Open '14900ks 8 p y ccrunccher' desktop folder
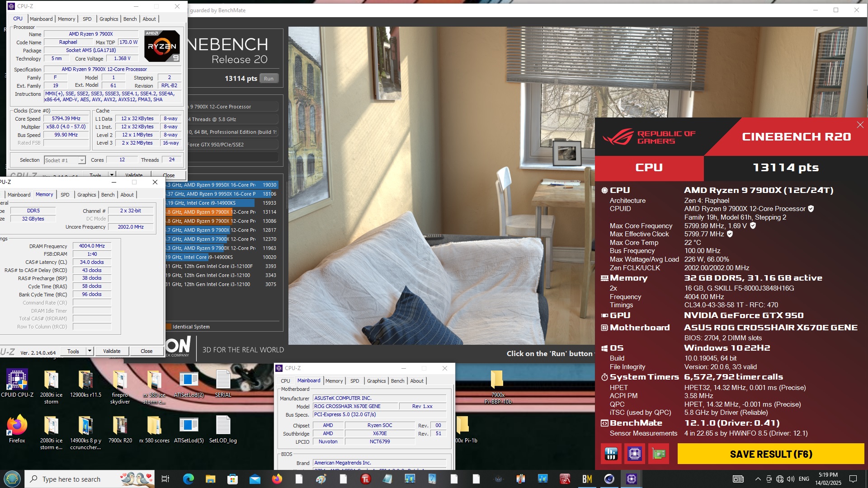Image resolution: width=868 pixels, height=488 pixels. tap(85, 432)
